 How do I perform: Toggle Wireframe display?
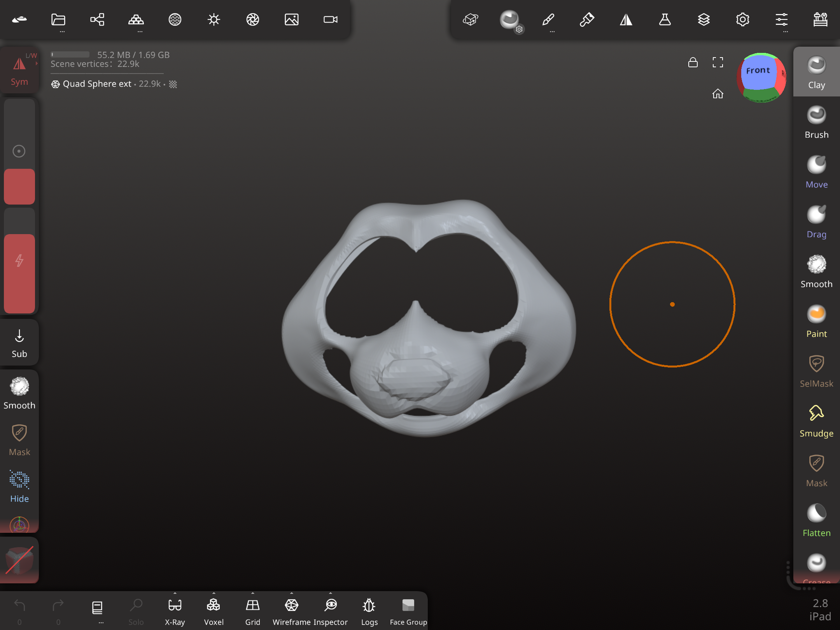(292, 611)
